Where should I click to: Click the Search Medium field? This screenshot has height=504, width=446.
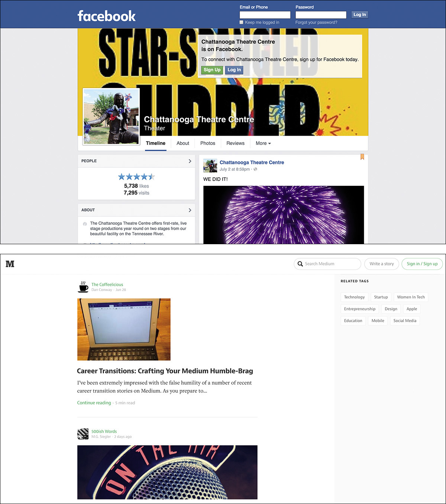[x=327, y=264]
